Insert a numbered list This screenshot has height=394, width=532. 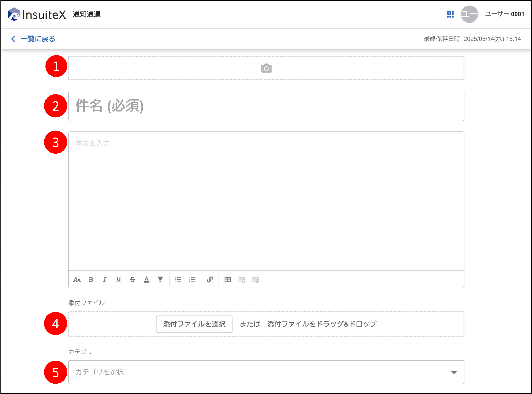pyautogui.click(x=192, y=280)
